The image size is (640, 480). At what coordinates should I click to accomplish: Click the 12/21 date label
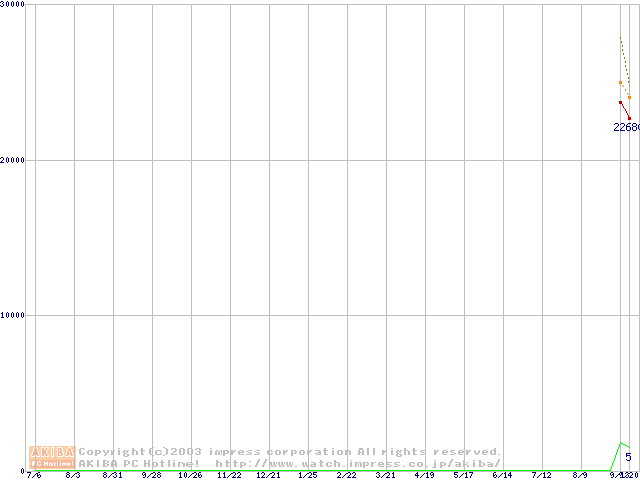(268, 475)
